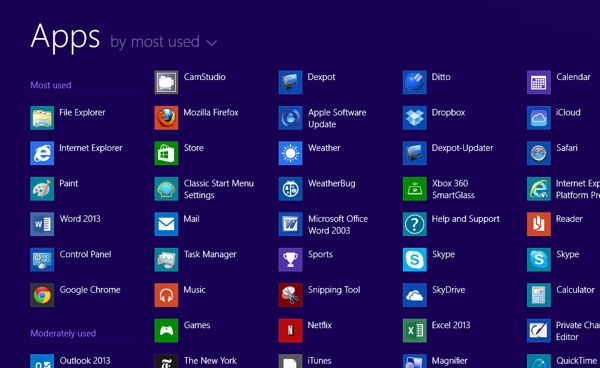Open Excel 2013
The image size is (600, 368).
437,331
